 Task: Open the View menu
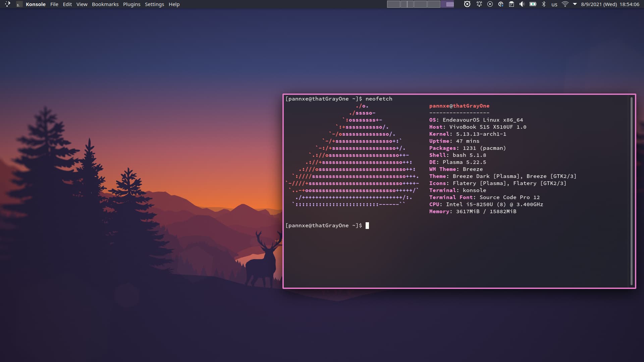pyautogui.click(x=82, y=4)
